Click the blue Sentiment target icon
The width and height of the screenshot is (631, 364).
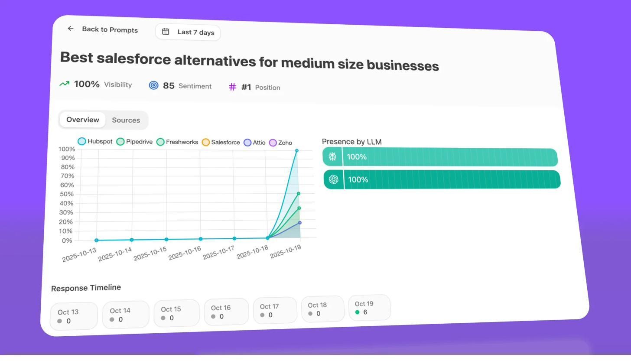coord(153,85)
